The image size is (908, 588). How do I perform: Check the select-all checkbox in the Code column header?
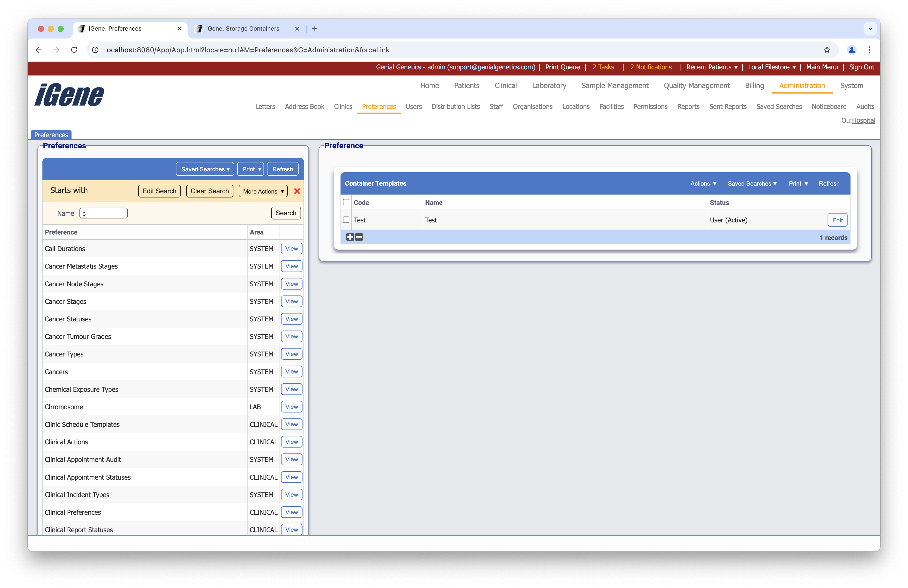(346, 202)
